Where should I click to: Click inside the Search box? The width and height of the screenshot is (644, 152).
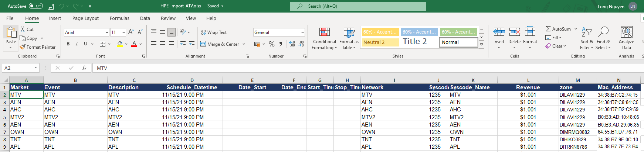point(357,6)
